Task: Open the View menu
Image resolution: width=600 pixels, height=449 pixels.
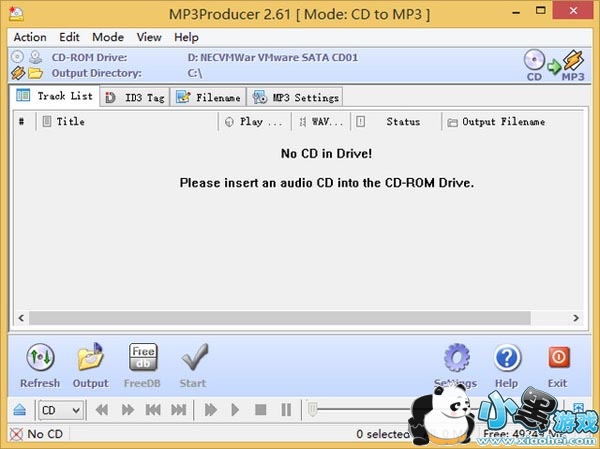Action: 149,37
